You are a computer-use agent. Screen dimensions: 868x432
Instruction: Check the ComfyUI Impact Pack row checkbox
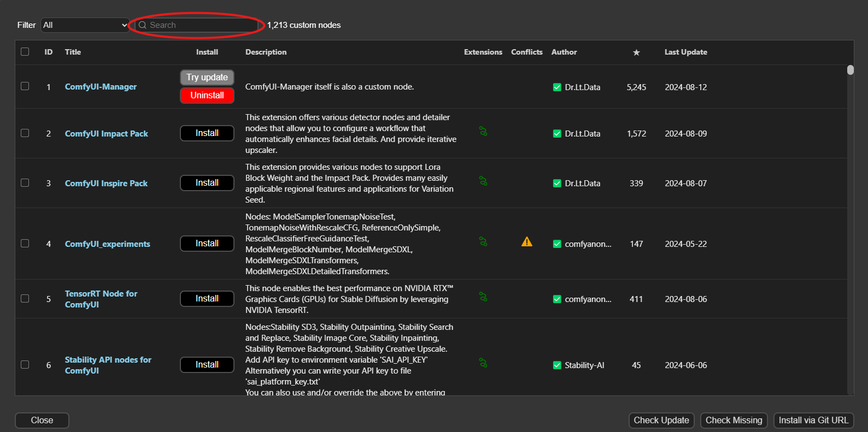pos(25,133)
